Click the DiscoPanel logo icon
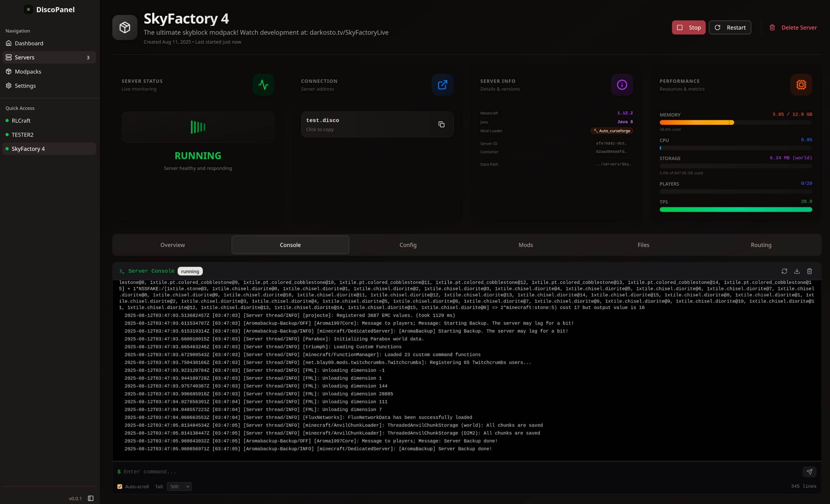The height and width of the screenshot is (504, 830). point(28,9)
